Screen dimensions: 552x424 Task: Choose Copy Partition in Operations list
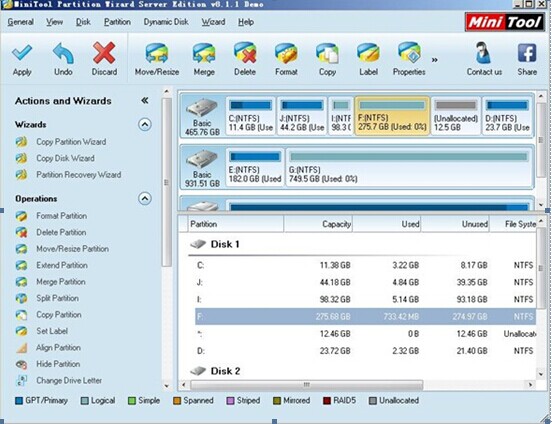[x=59, y=315]
